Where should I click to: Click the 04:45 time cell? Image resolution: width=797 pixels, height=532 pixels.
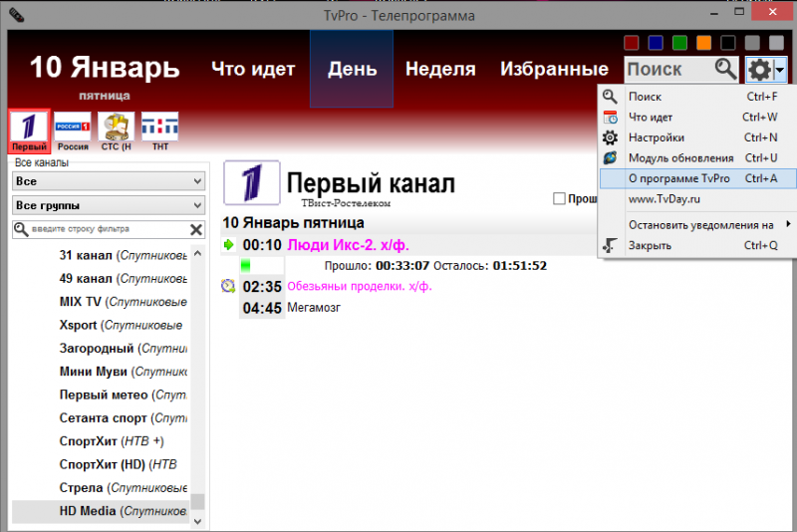262,308
